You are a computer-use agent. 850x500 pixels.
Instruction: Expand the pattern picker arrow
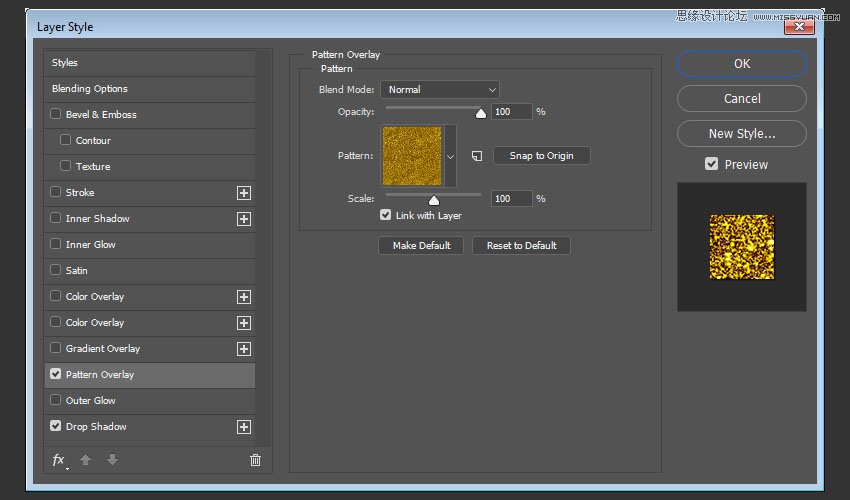450,156
